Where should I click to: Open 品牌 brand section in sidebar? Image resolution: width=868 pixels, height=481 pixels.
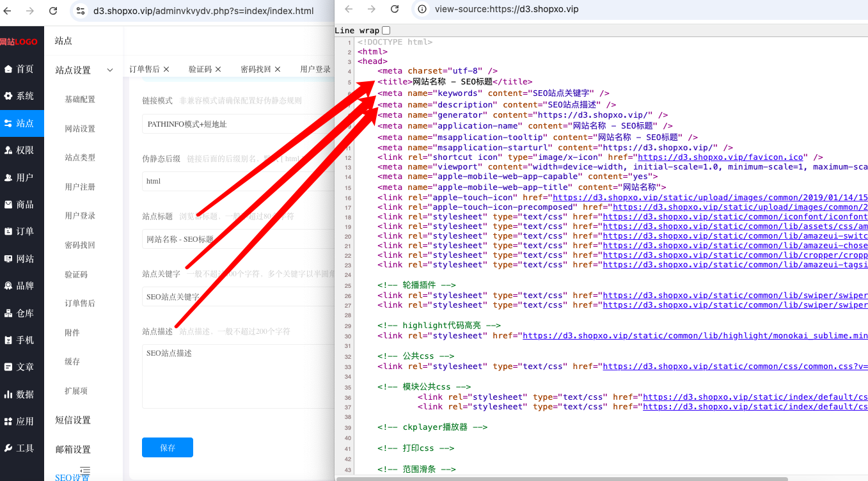pyautogui.click(x=22, y=286)
